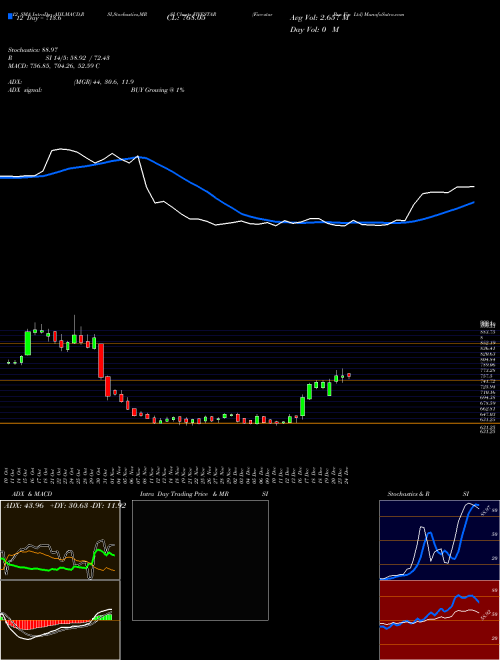Image resolution: width=500 pixels, height=660 pixels.
Task: Click the 'Day Vol: 0 M' text
Action: [314, 30]
